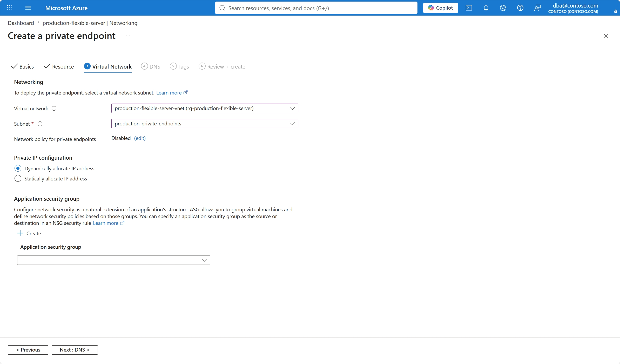Go to Dashboard breadcrumb
Viewport: 620px width, 364px height.
(21, 23)
